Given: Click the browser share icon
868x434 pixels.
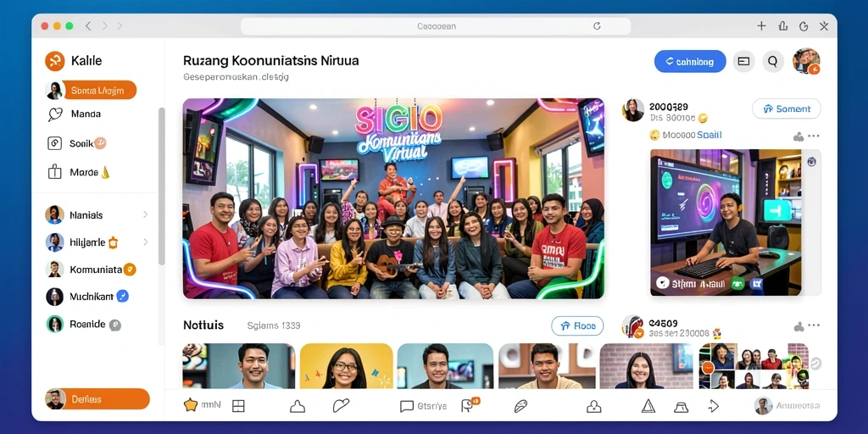Looking at the screenshot, I should pos(782,26).
